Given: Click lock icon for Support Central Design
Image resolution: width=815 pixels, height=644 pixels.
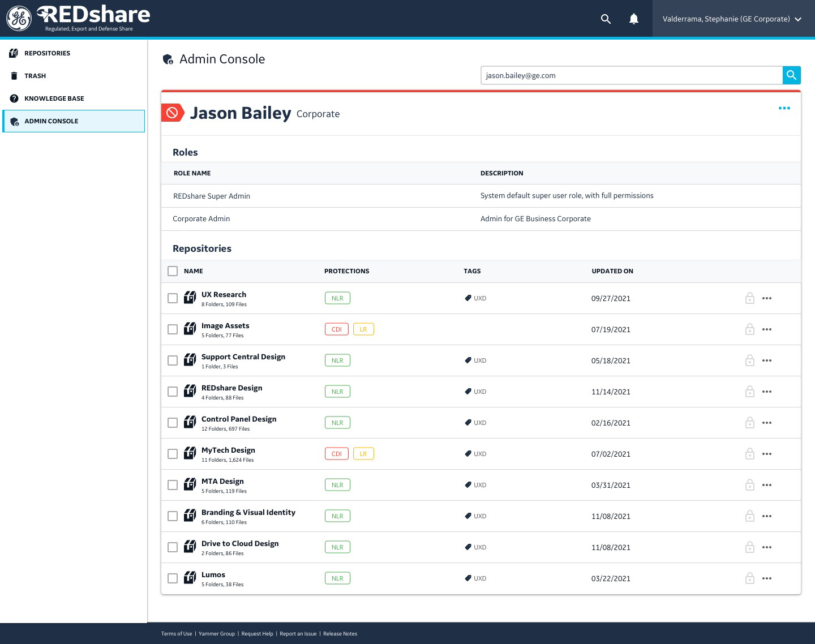Looking at the screenshot, I should pyautogui.click(x=750, y=360).
